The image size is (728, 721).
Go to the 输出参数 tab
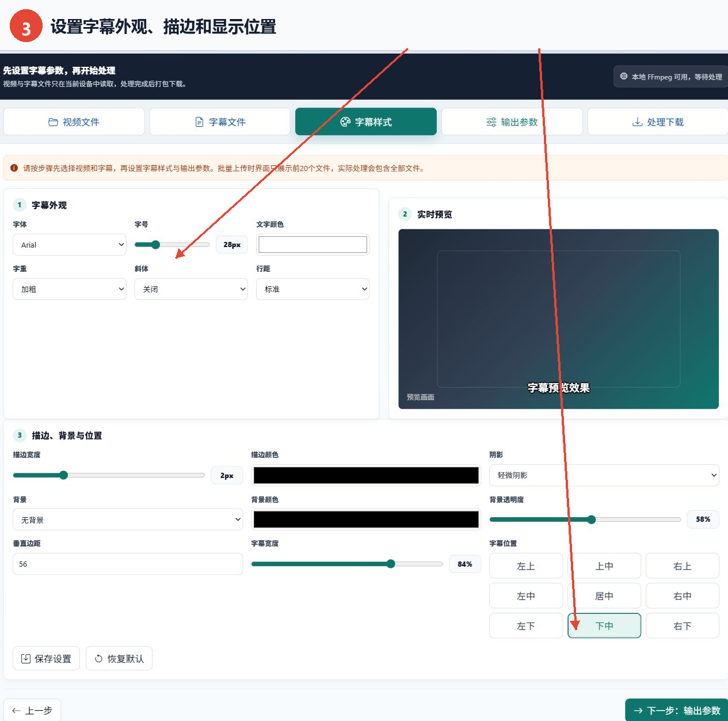(x=512, y=122)
